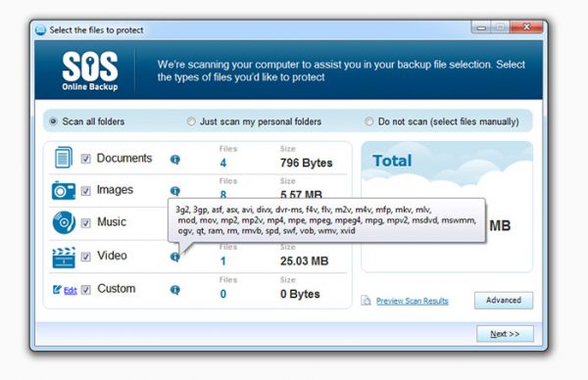Show info for Documents file types
This screenshot has height=380, width=588.
click(x=175, y=160)
